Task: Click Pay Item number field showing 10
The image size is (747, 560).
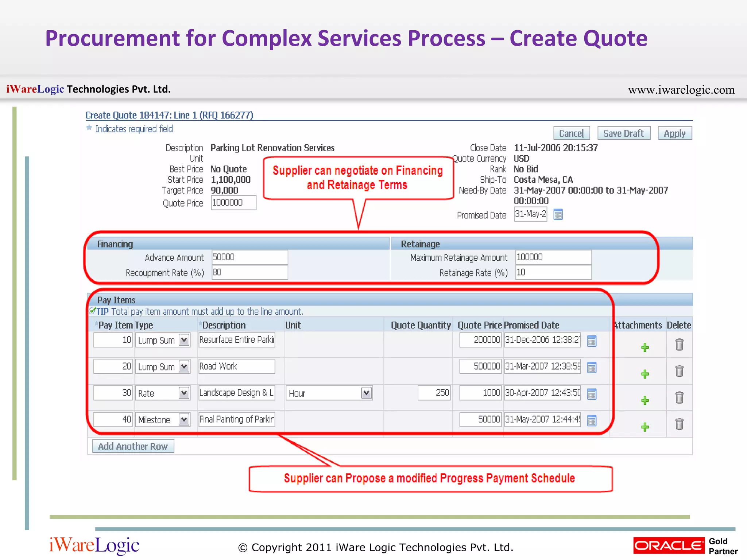Action: pos(113,340)
